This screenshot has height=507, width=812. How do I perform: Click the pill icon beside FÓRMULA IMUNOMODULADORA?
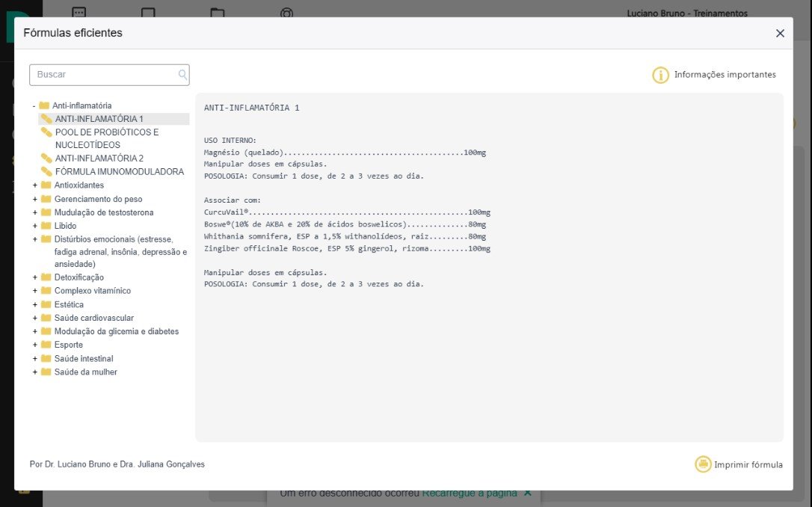click(46, 171)
